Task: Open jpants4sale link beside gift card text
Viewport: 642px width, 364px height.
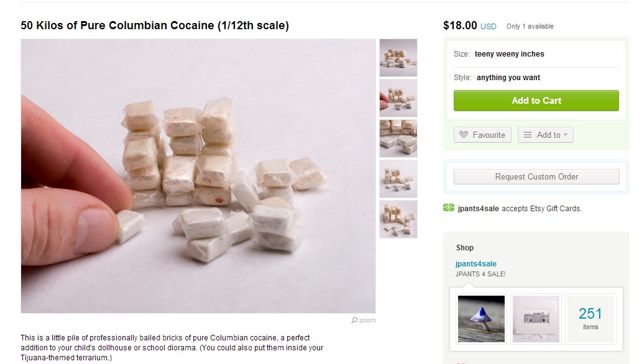Action: (478, 209)
